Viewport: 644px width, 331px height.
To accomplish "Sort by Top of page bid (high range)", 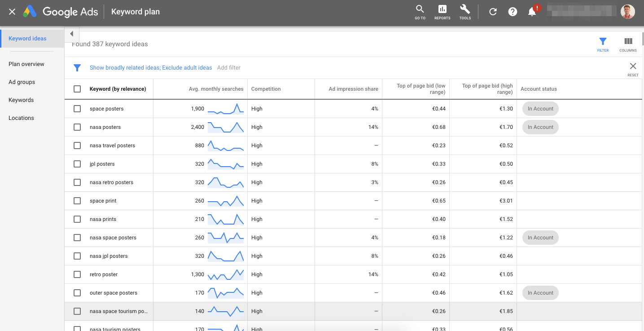I will tap(487, 89).
